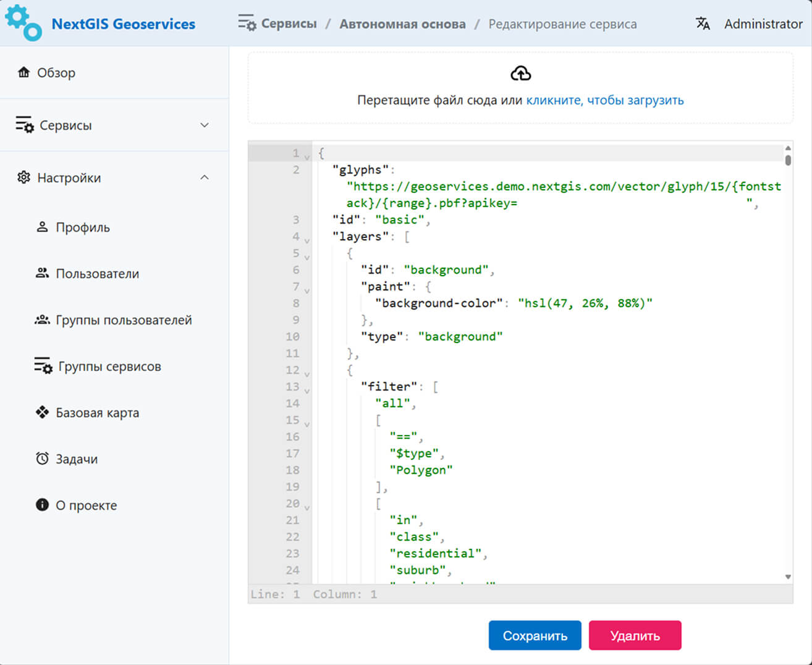Click the "background-color" key on line 8
This screenshot has width=812, height=665.
(x=439, y=303)
